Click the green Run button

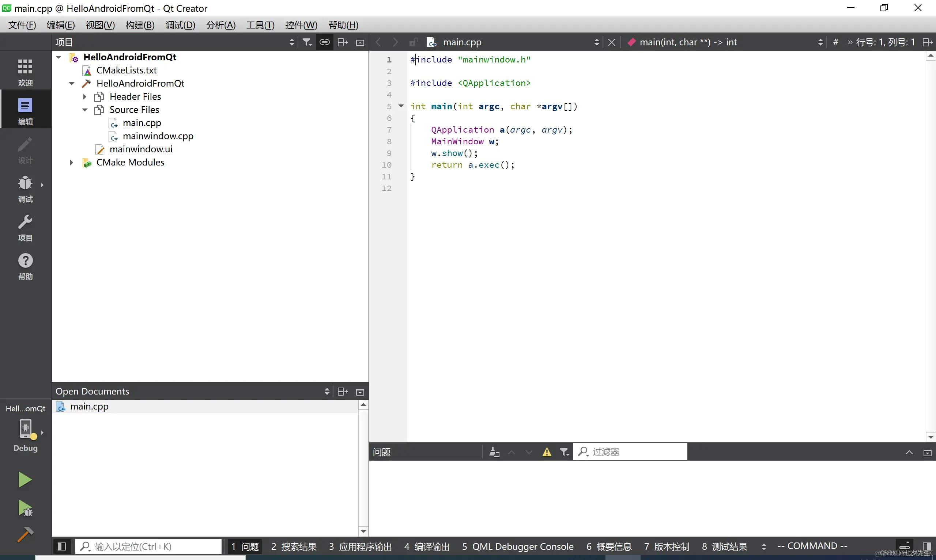[x=25, y=480]
